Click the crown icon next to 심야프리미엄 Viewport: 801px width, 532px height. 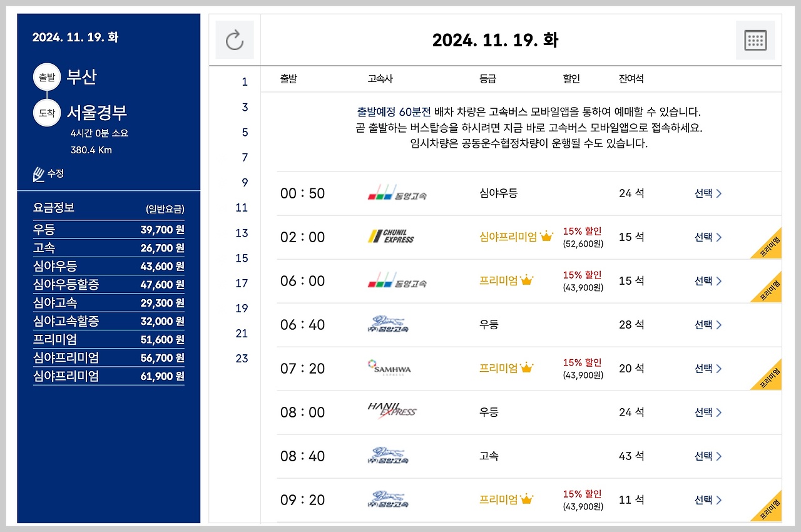[548, 236]
